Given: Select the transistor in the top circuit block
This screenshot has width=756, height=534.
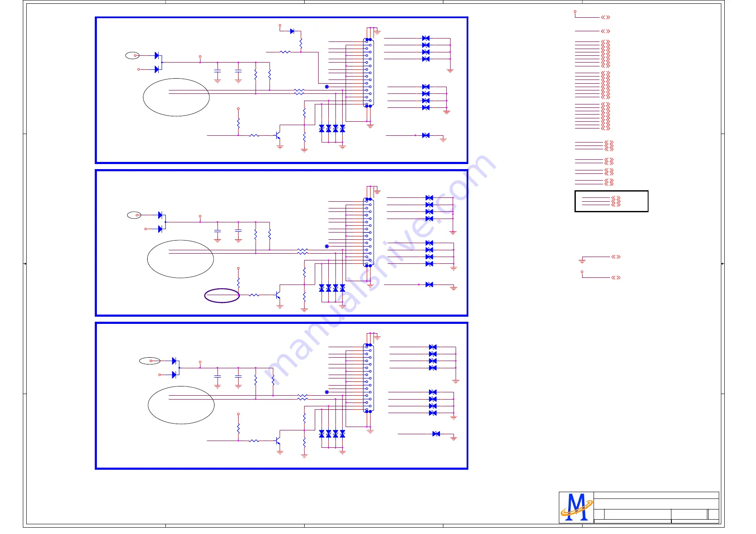Looking at the screenshot, I should pyautogui.click(x=278, y=135).
